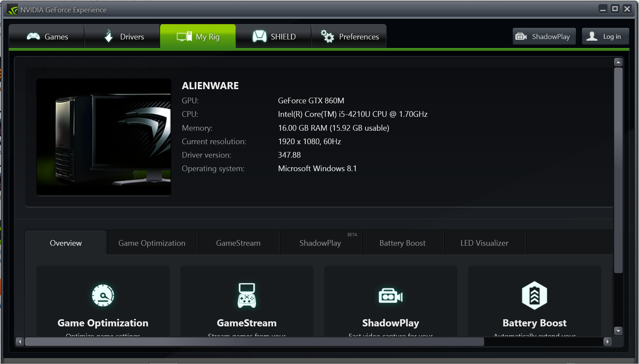
Task: Click the driver version 347.88 value
Action: pyautogui.click(x=289, y=155)
